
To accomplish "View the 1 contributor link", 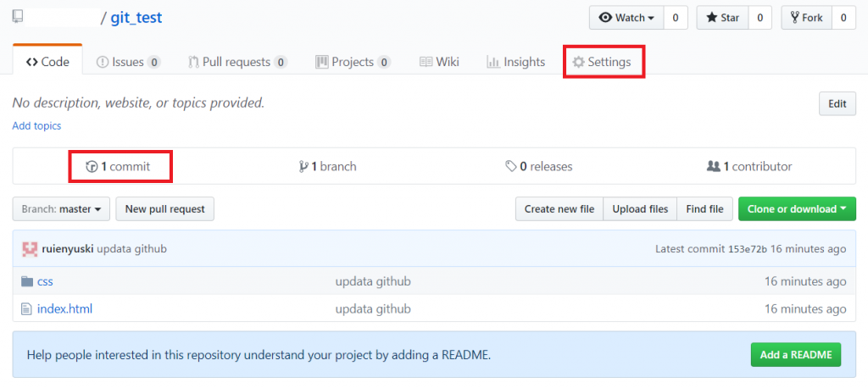I will pyautogui.click(x=749, y=166).
